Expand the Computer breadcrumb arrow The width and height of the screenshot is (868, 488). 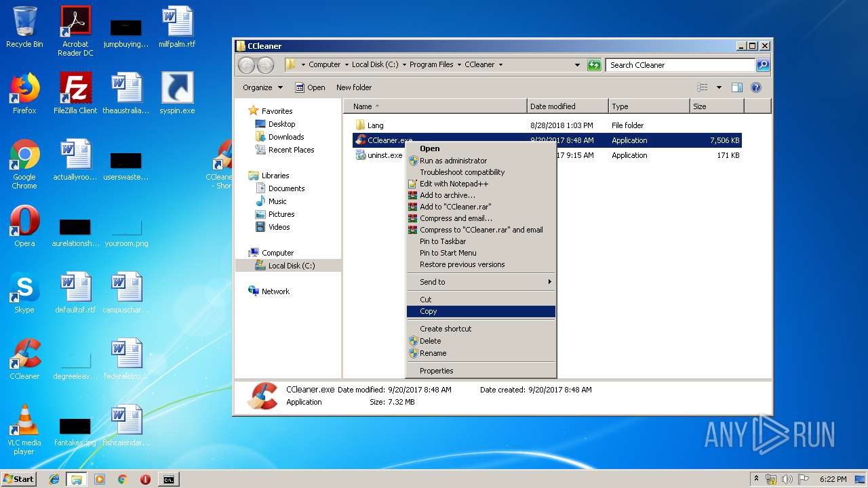click(x=346, y=65)
